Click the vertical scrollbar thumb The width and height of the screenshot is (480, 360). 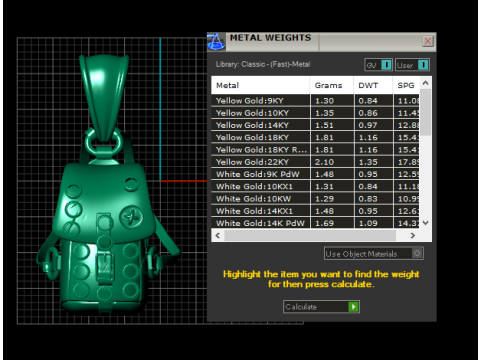(x=426, y=112)
